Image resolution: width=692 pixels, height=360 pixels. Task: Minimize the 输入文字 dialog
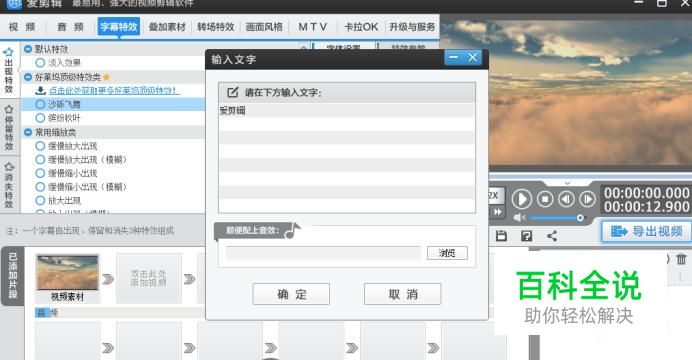point(454,57)
